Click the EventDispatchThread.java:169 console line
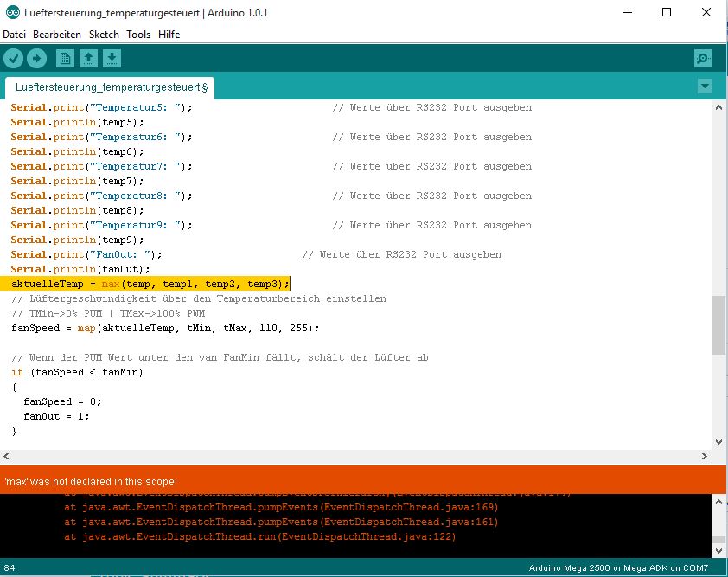 click(x=281, y=507)
